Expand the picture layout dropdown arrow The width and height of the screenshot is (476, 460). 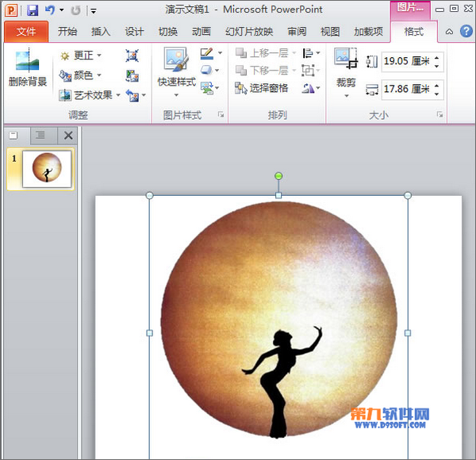click(217, 88)
